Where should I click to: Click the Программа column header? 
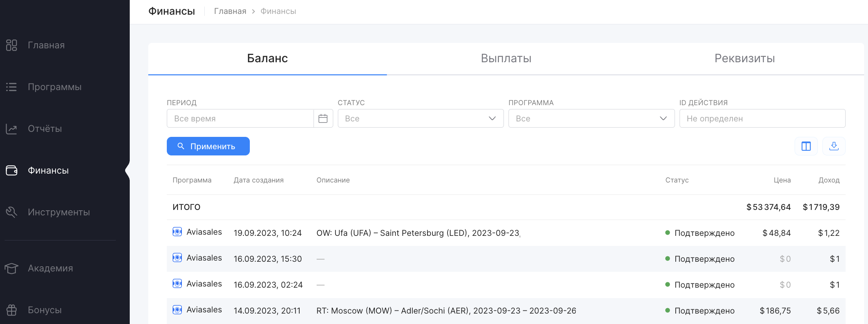click(192, 180)
